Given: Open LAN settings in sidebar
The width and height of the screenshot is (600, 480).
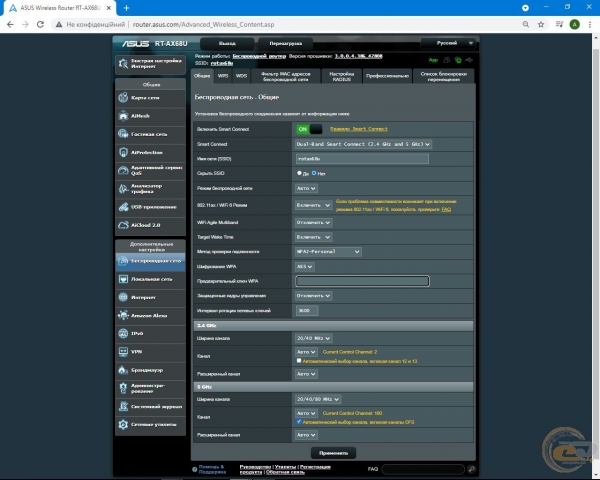Looking at the screenshot, I should pyautogui.click(x=150, y=279).
